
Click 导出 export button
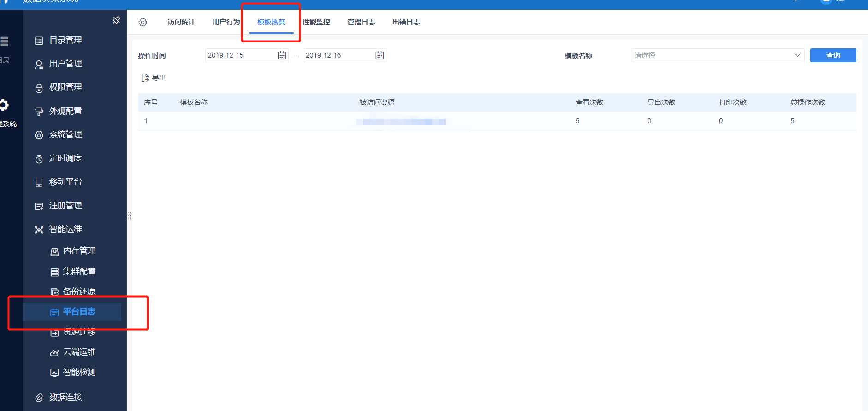(154, 78)
